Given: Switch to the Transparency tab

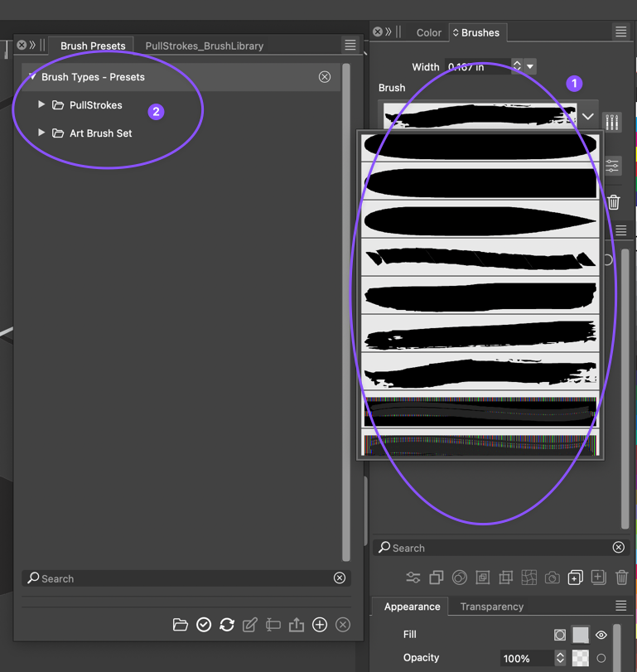Looking at the screenshot, I should click(492, 607).
